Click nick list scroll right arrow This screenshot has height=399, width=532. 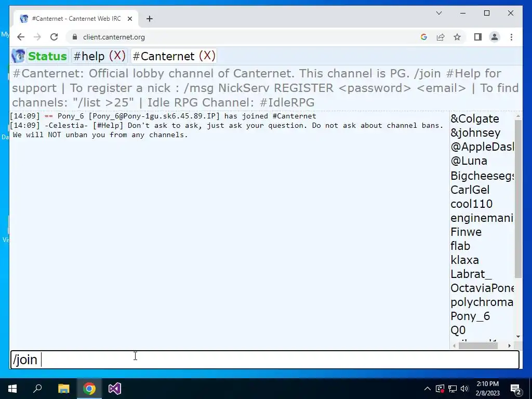[x=509, y=345]
